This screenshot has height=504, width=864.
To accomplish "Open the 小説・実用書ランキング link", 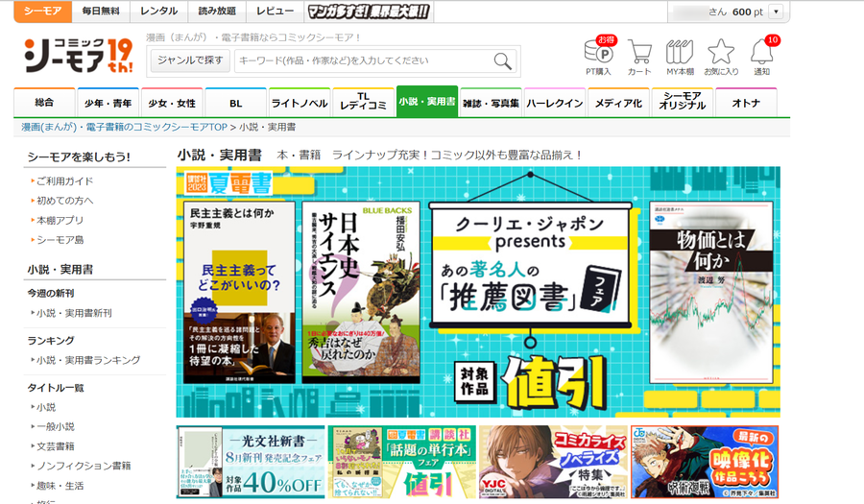I will (88, 360).
